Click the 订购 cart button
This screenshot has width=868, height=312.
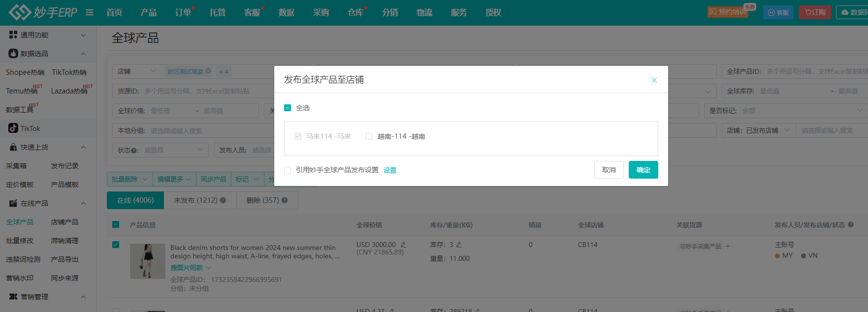coord(815,12)
